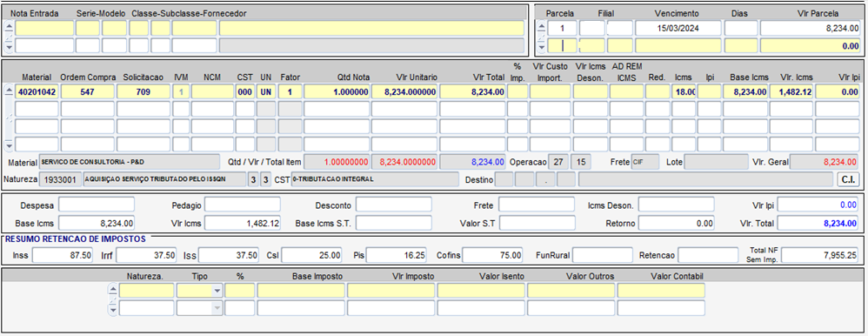Click the Inss field 87.50
Image resolution: width=868 pixels, height=336 pixels.
coord(63,255)
